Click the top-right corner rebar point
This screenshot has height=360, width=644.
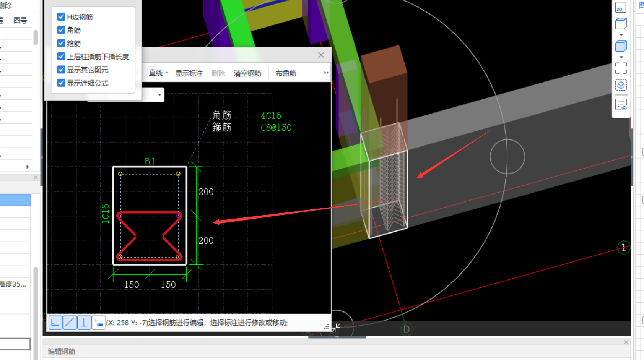(x=178, y=174)
